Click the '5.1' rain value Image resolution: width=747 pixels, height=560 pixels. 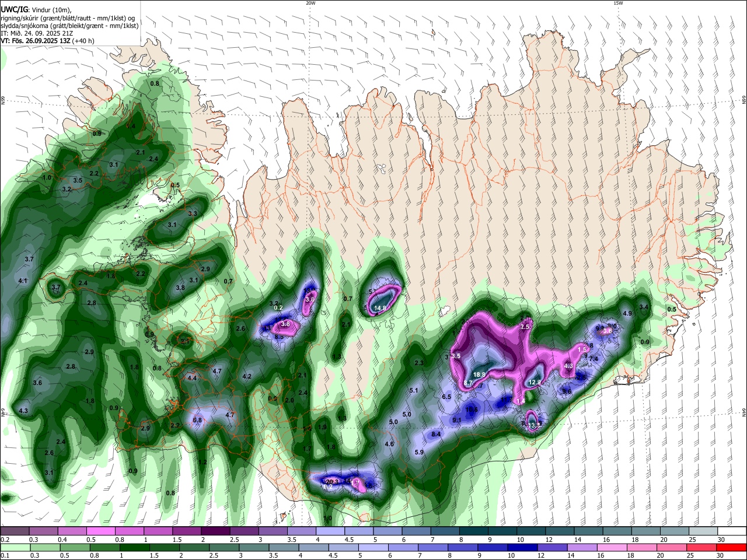tap(414, 390)
